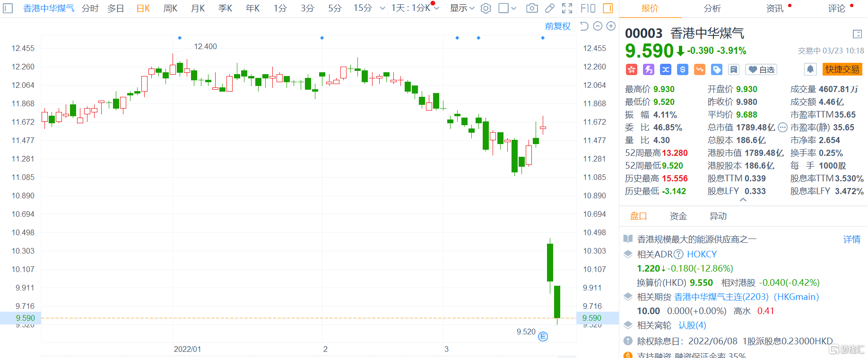Click the layers icon beside 相关窝轮
The width and height of the screenshot is (868, 358).
tap(628, 325)
